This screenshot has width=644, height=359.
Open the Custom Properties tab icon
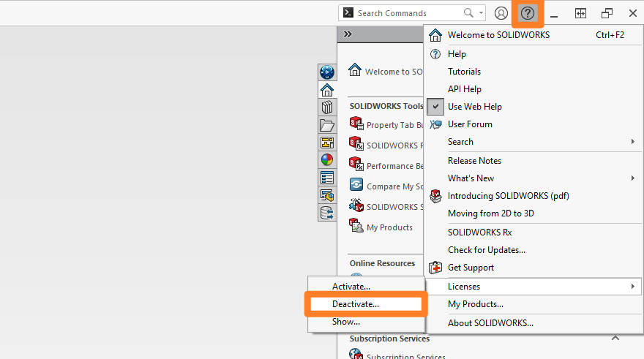pyautogui.click(x=327, y=178)
